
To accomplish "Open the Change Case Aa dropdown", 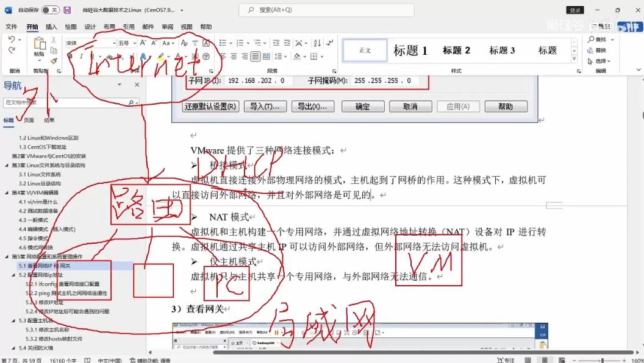I will (168, 43).
